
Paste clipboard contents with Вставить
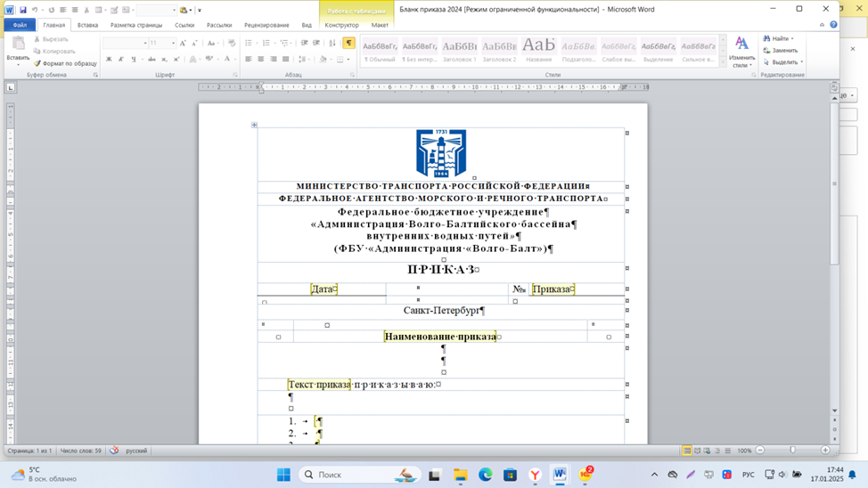click(x=18, y=52)
